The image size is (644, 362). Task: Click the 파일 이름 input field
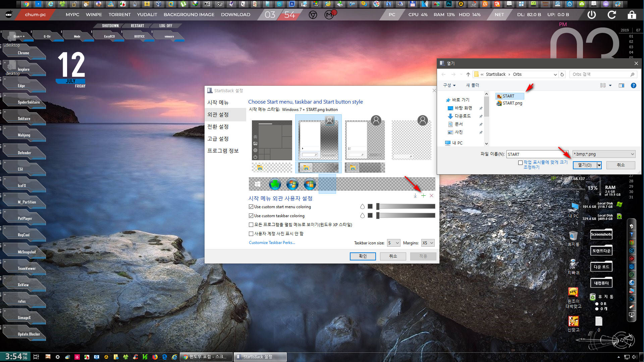[538, 154]
